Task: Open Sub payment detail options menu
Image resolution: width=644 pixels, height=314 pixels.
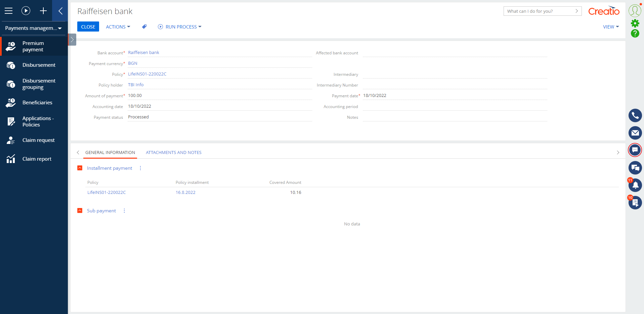Action: click(124, 211)
